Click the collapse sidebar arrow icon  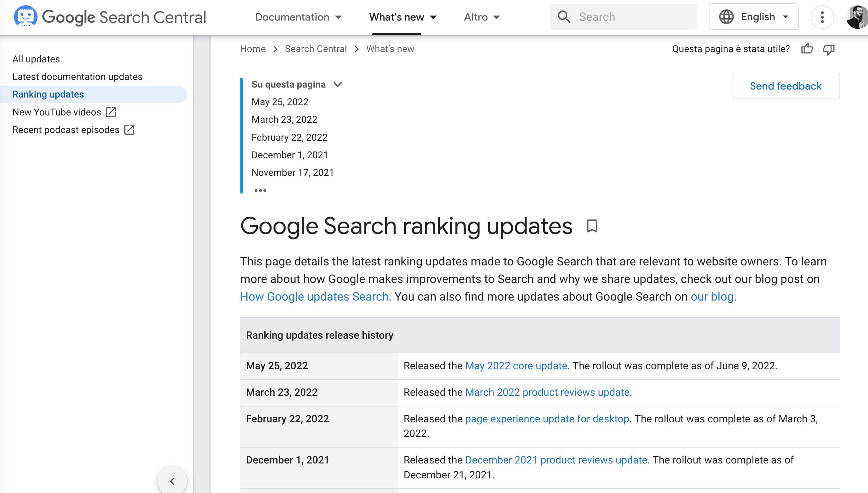point(172,481)
